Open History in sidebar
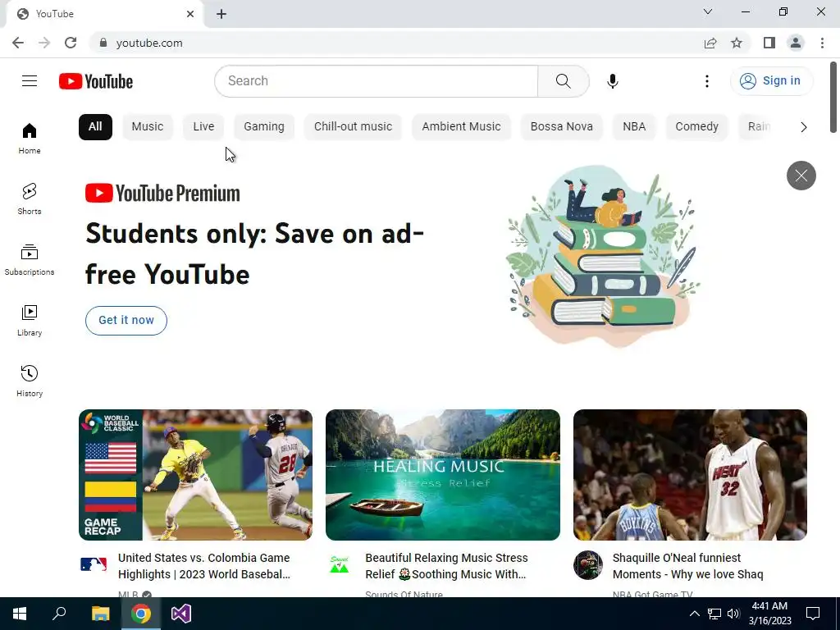Image resolution: width=840 pixels, height=630 pixels. [x=30, y=381]
